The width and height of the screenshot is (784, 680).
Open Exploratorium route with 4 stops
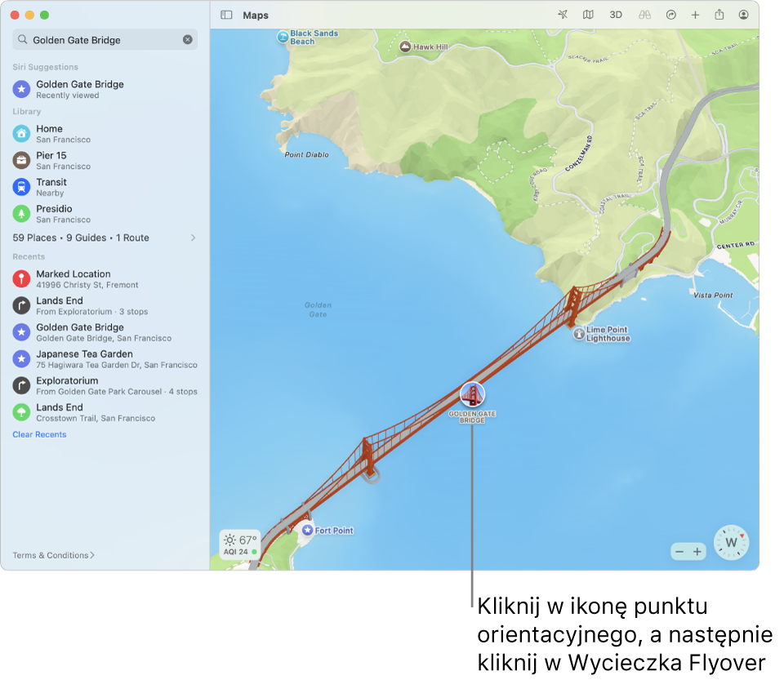(x=105, y=385)
